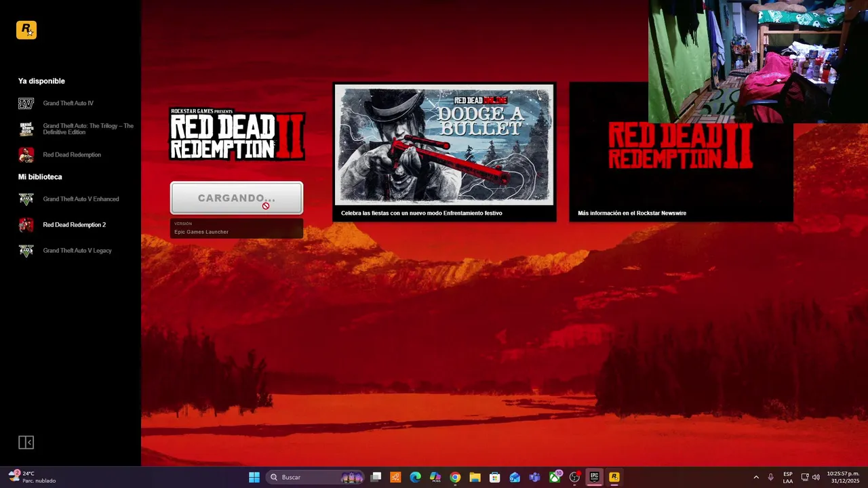Select Red Dead Redemption under Ya disponible

pyautogui.click(x=72, y=155)
